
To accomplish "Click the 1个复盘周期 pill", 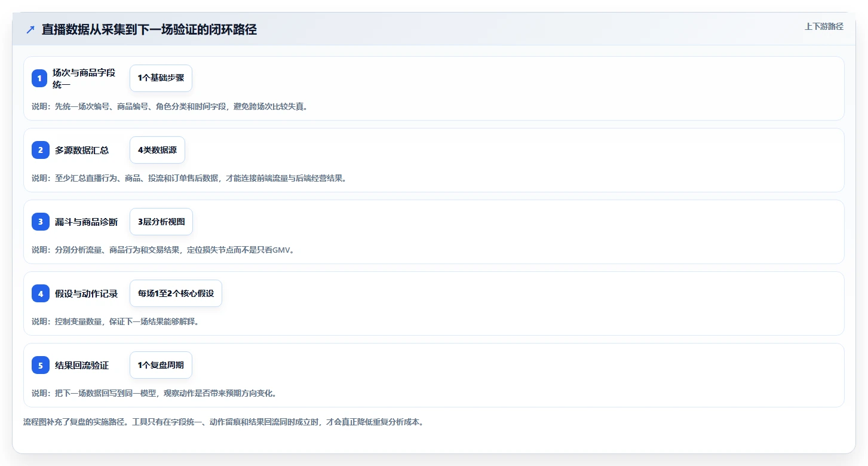I will tap(161, 365).
